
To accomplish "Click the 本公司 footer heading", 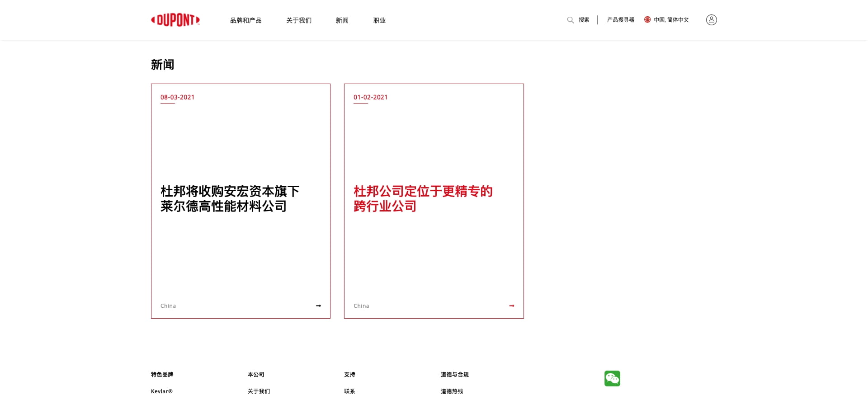I will point(255,375).
